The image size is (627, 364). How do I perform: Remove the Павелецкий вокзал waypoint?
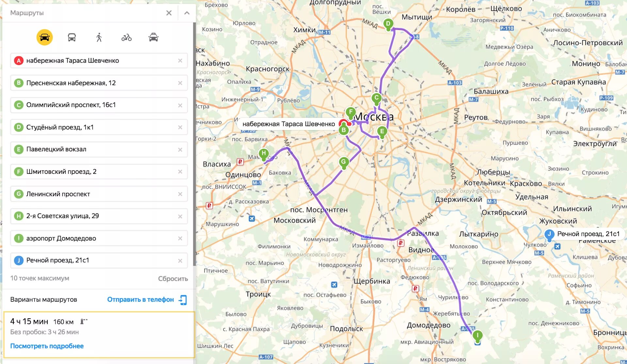[x=180, y=150]
